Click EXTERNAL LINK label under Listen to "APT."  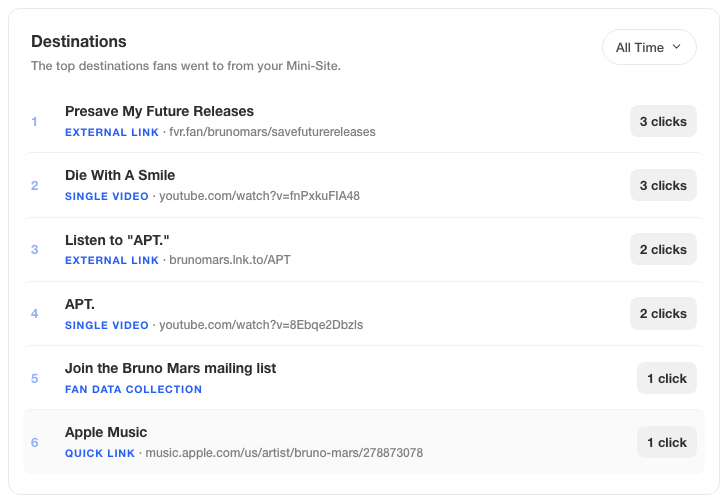point(112,261)
